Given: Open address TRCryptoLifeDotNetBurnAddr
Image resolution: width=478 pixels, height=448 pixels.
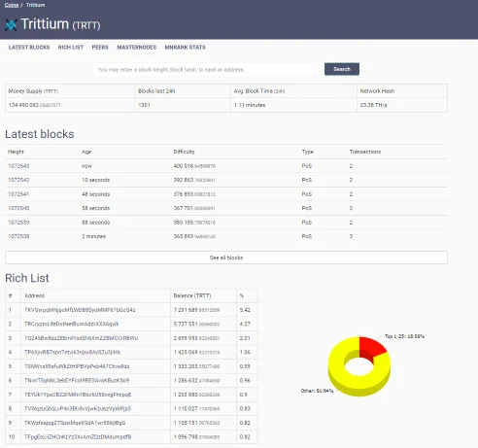Looking at the screenshot, I should click(x=72, y=324).
